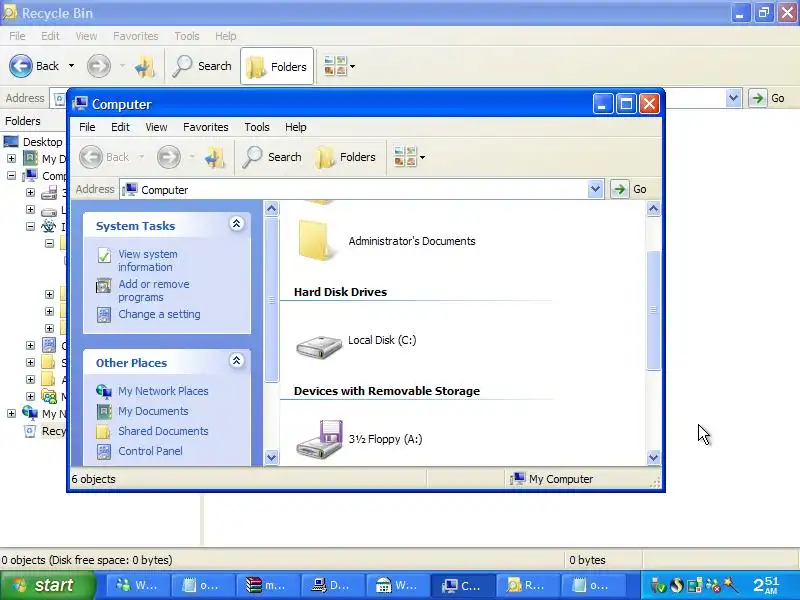
Task: Open Views icon in Recycle Bin toolbar
Action: click(335, 66)
